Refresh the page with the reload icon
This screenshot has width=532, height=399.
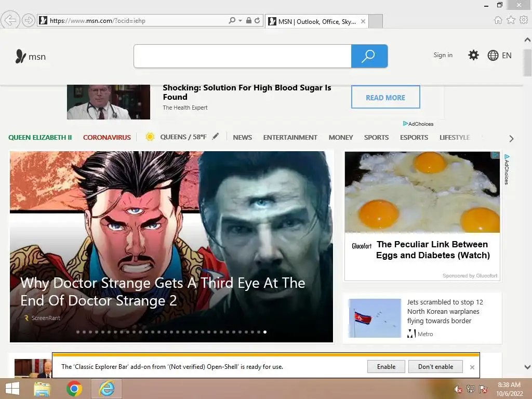tap(258, 20)
